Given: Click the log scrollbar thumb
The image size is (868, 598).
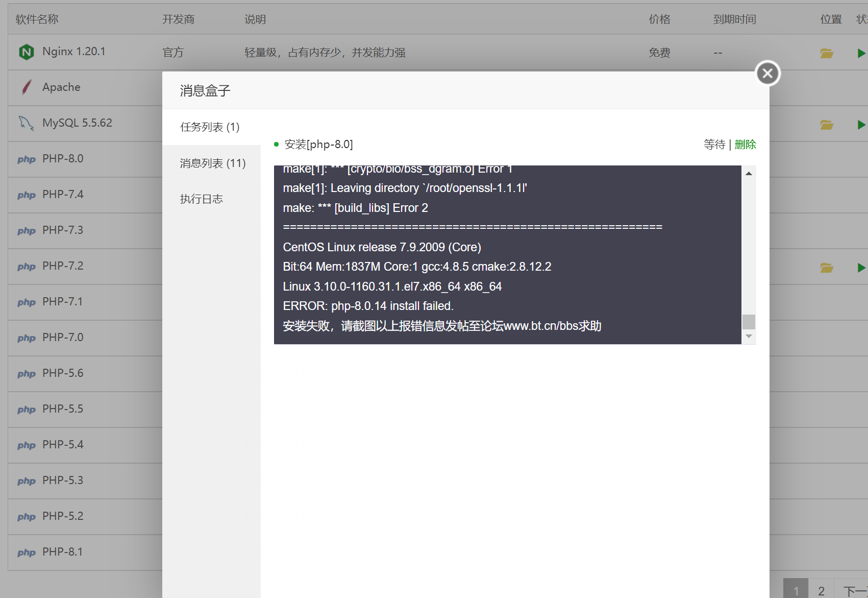Looking at the screenshot, I should coord(749,322).
